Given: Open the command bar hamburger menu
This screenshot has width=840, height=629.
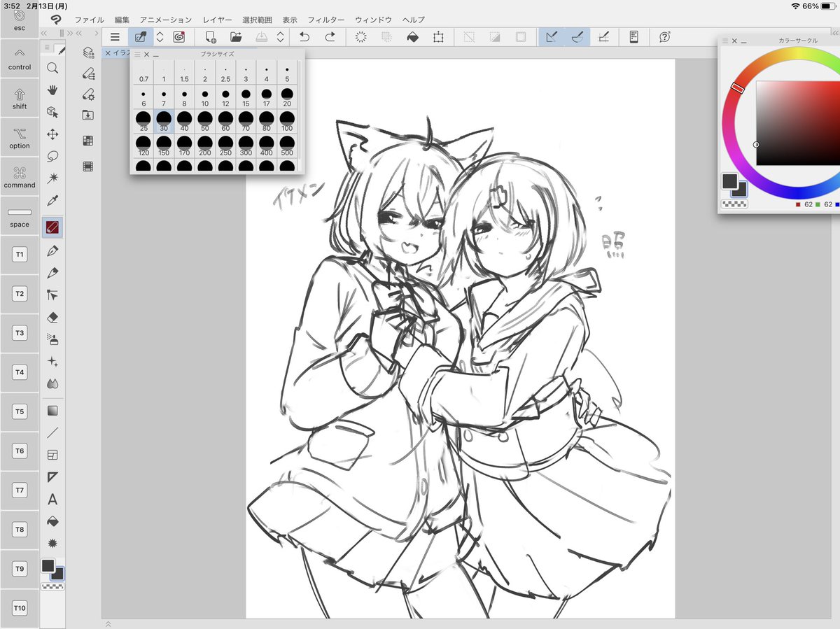Looking at the screenshot, I should [x=115, y=37].
